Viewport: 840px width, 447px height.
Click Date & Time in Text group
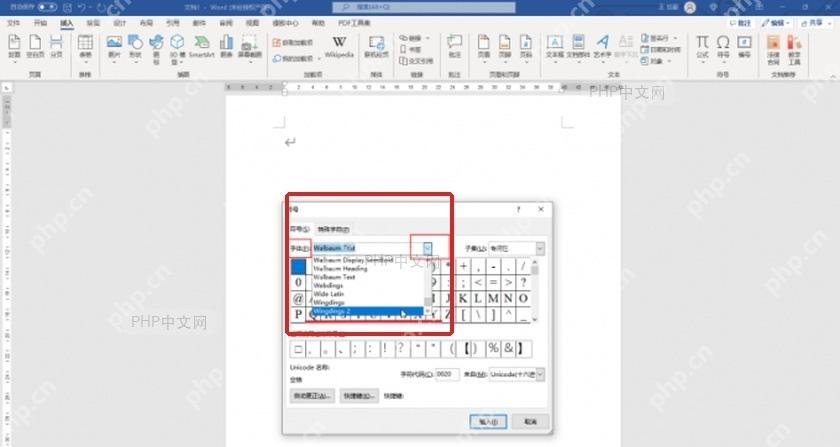661,49
